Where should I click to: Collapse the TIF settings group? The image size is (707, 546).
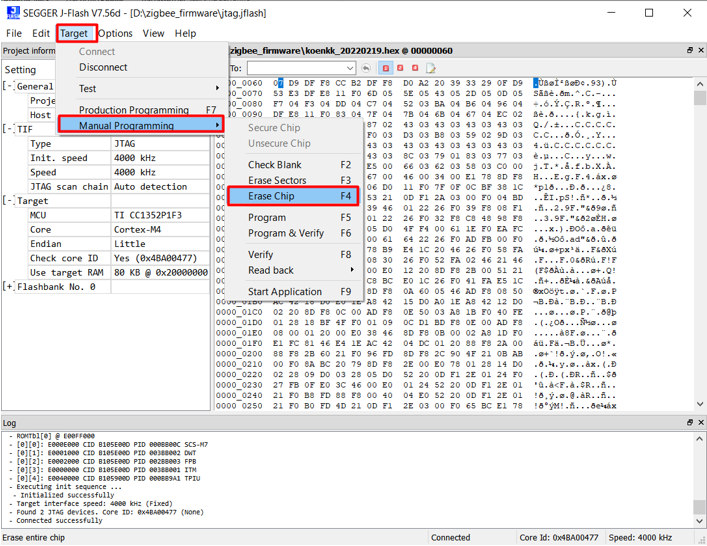pyautogui.click(x=6, y=129)
